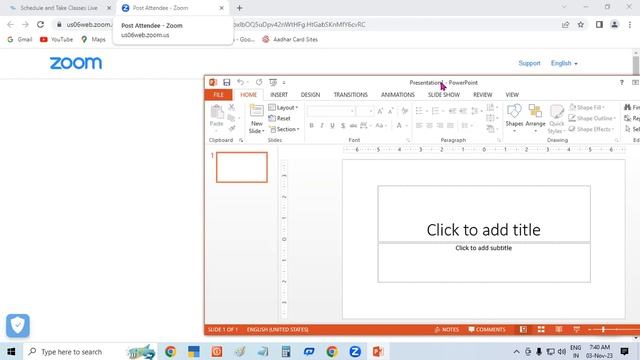Open the Shapes gallery
The width and height of the screenshot is (640, 360).
(514, 118)
